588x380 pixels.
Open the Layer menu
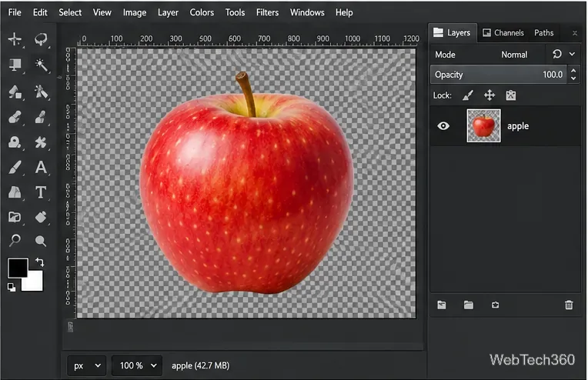[168, 12]
